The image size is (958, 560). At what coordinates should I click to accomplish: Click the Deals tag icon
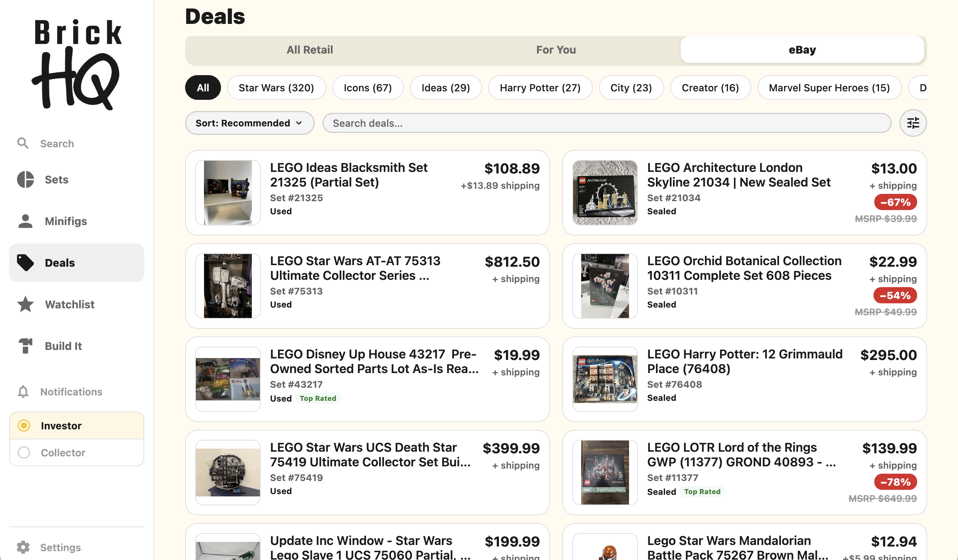click(x=25, y=263)
